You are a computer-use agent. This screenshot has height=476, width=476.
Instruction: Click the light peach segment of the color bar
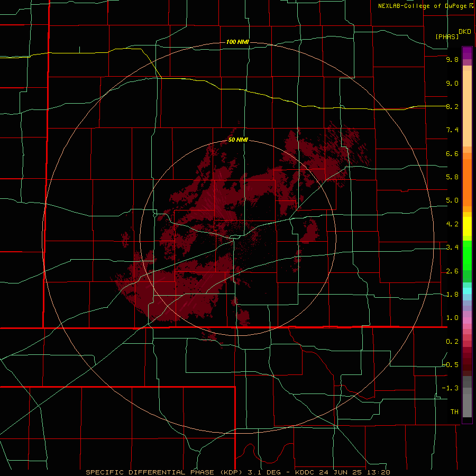467,108
